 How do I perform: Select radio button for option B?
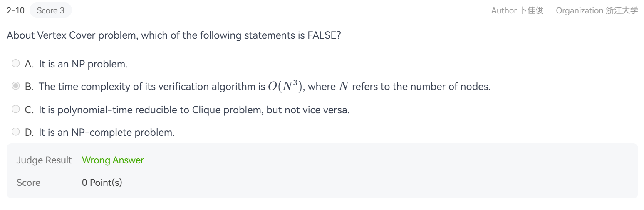click(15, 86)
